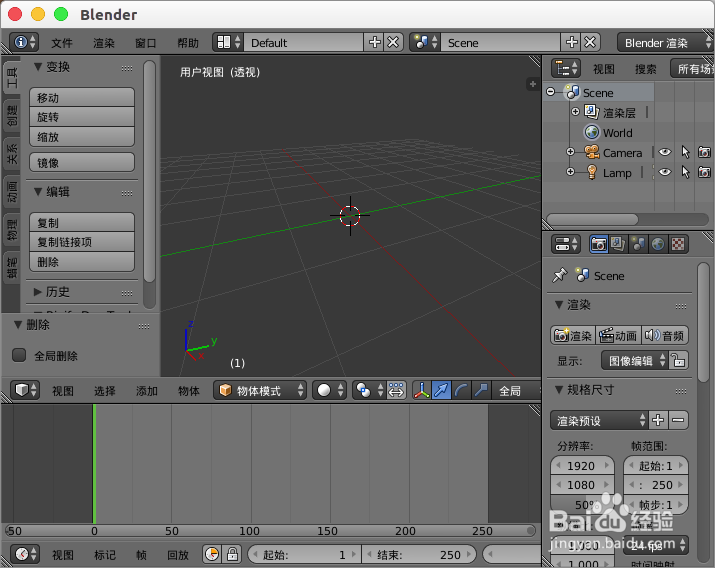
Task: Toggle Camera renderability icon
Action: (705, 152)
